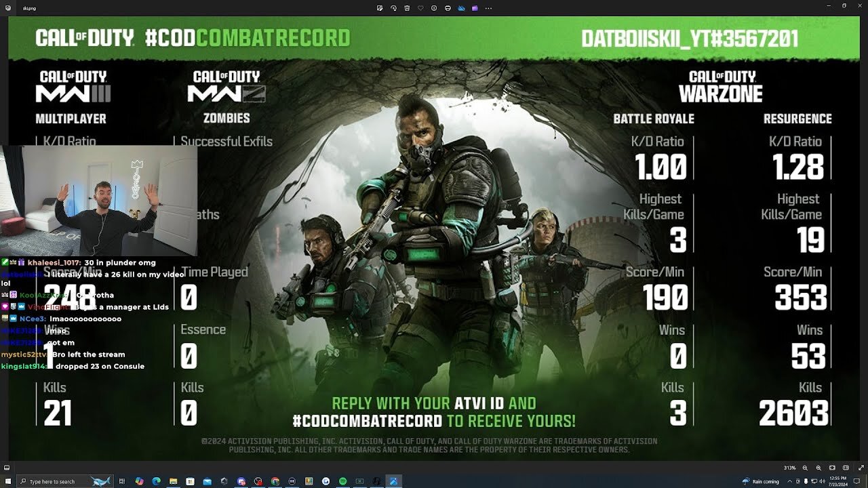Open Microsoft Store from the taskbar
Screen dimensions: 868x488
pos(190,481)
